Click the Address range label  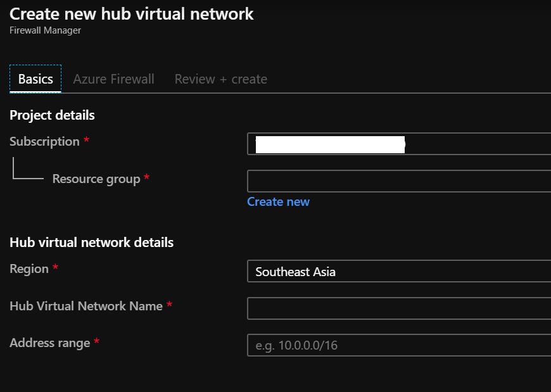coord(49,343)
